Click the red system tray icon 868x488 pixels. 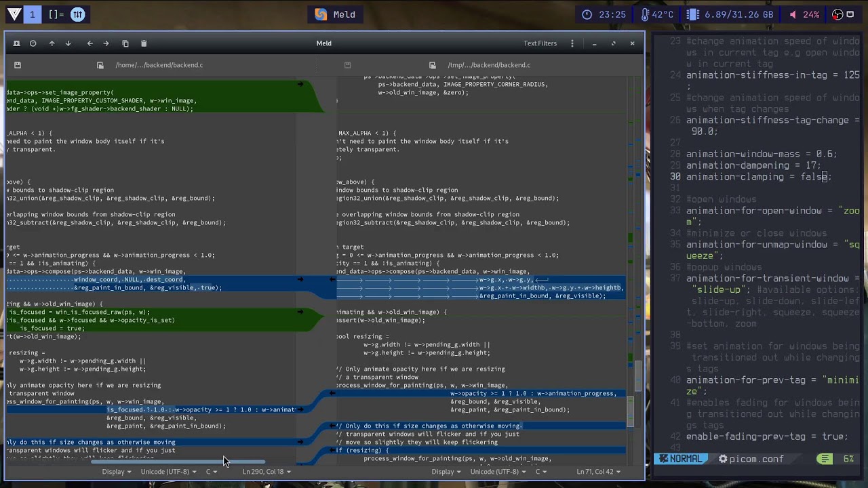point(837,14)
